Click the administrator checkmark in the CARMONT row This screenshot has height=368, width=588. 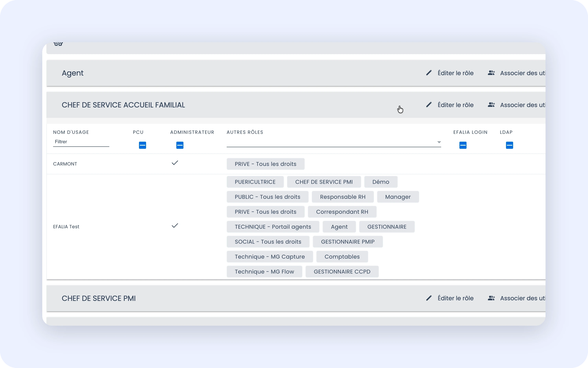[175, 163]
